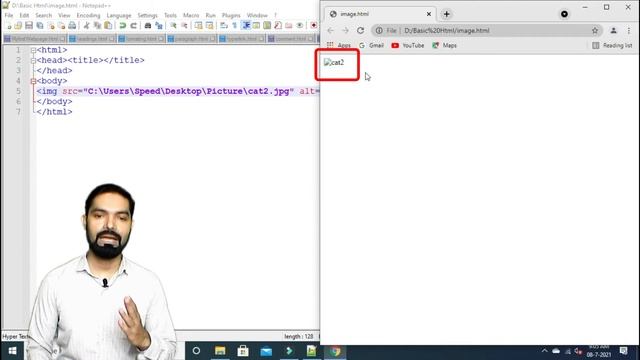Open the YouTube bookmark
The image size is (640, 360).
[408, 45]
